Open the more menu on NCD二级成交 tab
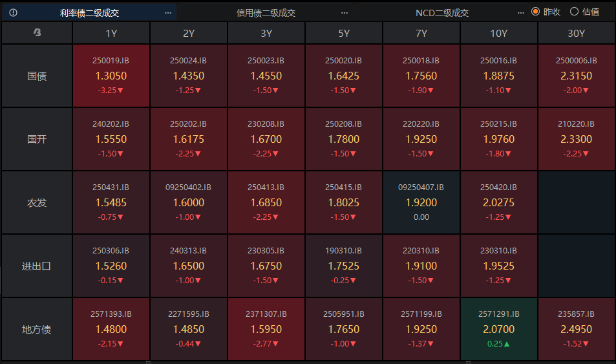Image resolution: width=616 pixels, height=364 pixels. (x=521, y=12)
